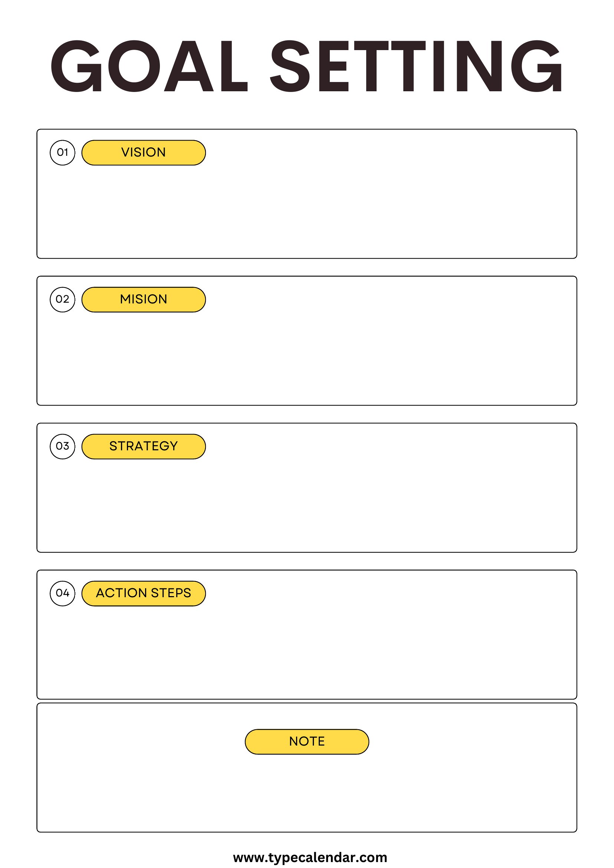Select the yellow STRATEGY label

coord(144,447)
